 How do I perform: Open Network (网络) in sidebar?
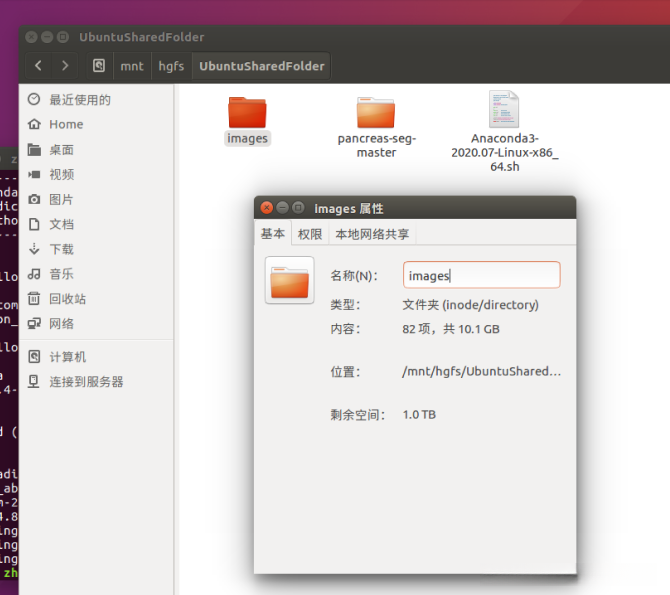(96, 323)
